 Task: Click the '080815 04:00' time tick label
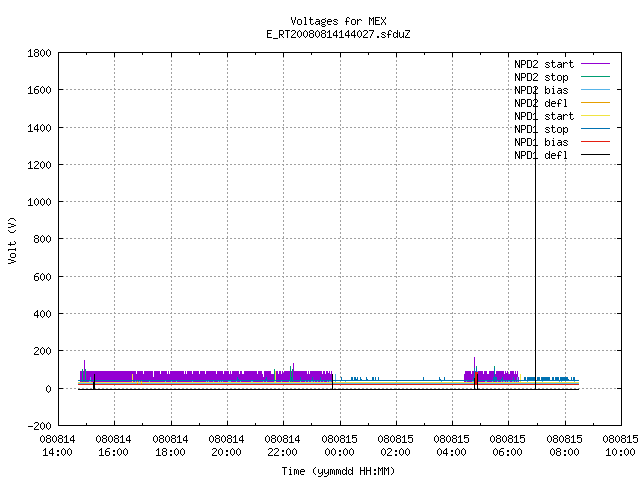pyautogui.click(x=451, y=446)
